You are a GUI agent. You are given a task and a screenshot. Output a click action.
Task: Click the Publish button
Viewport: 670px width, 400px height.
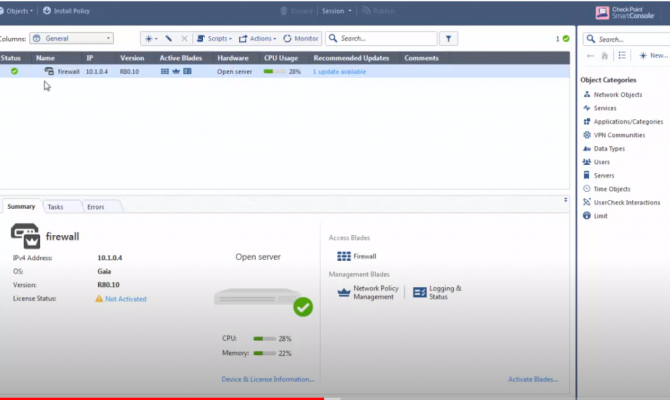378,11
